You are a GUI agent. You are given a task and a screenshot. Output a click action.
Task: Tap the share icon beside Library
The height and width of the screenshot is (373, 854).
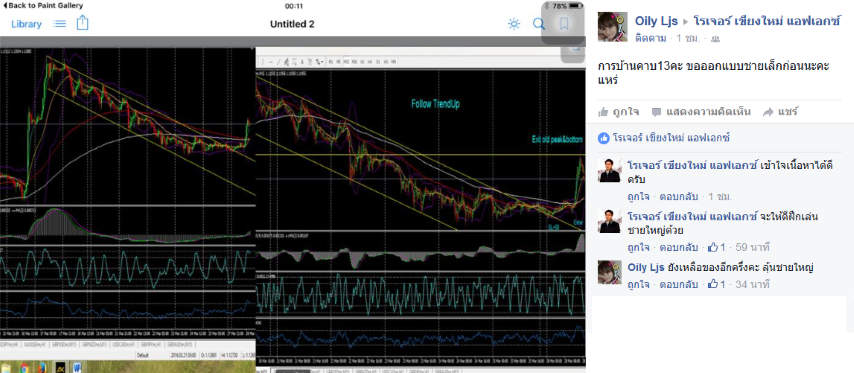click(x=82, y=23)
